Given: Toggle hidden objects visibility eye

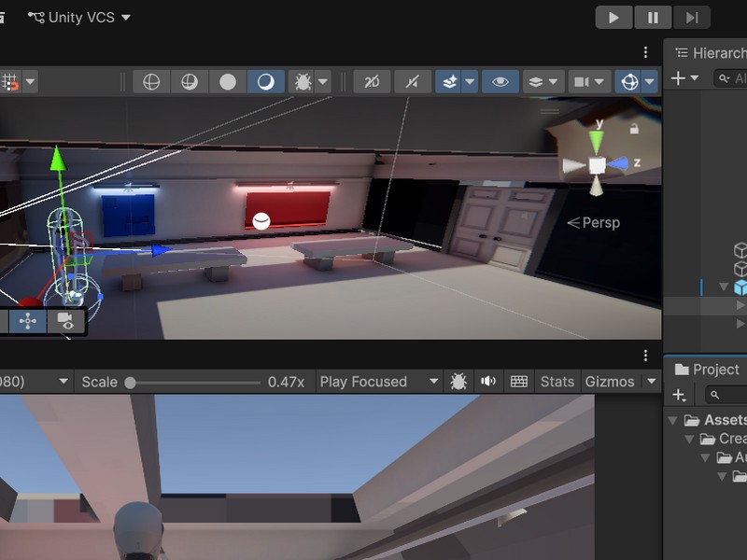Looking at the screenshot, I should tap(500, 82).
